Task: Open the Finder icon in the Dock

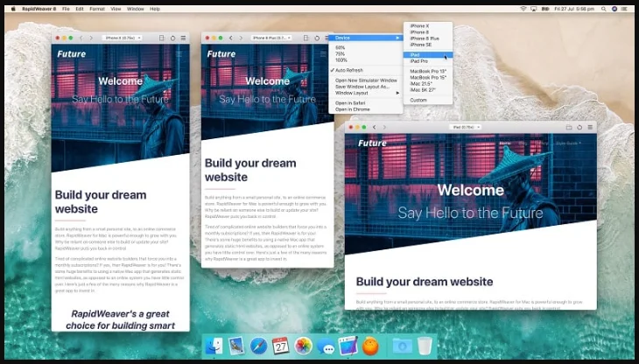Action: click(x=214, y=346)
